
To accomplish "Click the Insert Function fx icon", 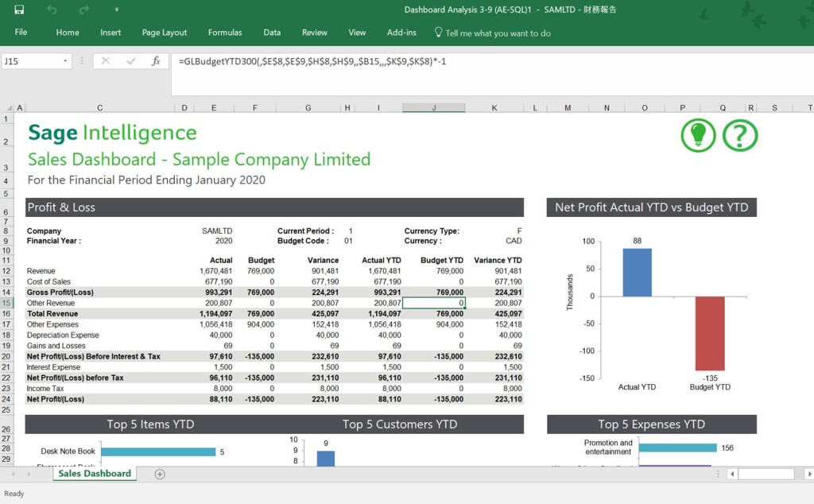I will [156, 61].
